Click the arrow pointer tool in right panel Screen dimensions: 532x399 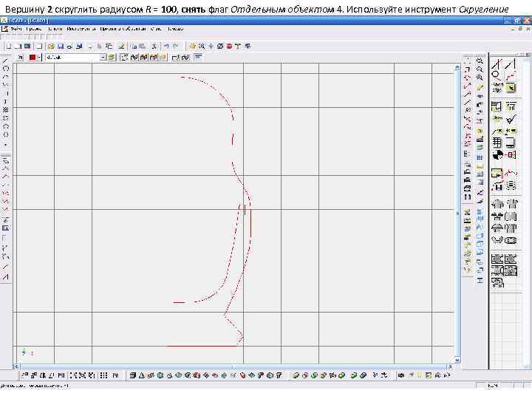click(x=511, y=89)
